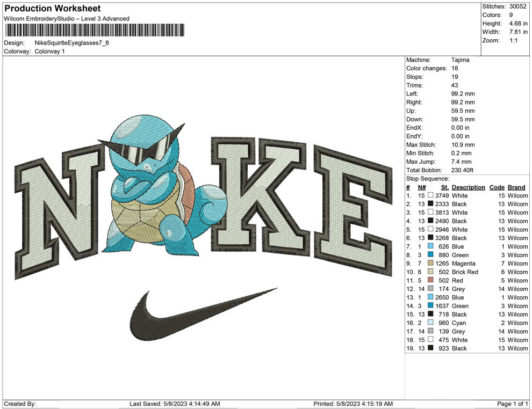Click "Wilcom EmbroideryStudio – Level 3 Advanced" subtitle
This screenshot has width=532, height=409.
(67, 19)
